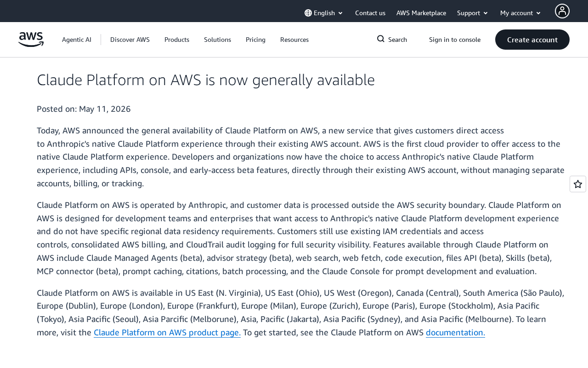Viewport: 588px width, 368px height.
Task: Click the search magnifier icon
Action: pyautogui.click(x=381, y=39)
